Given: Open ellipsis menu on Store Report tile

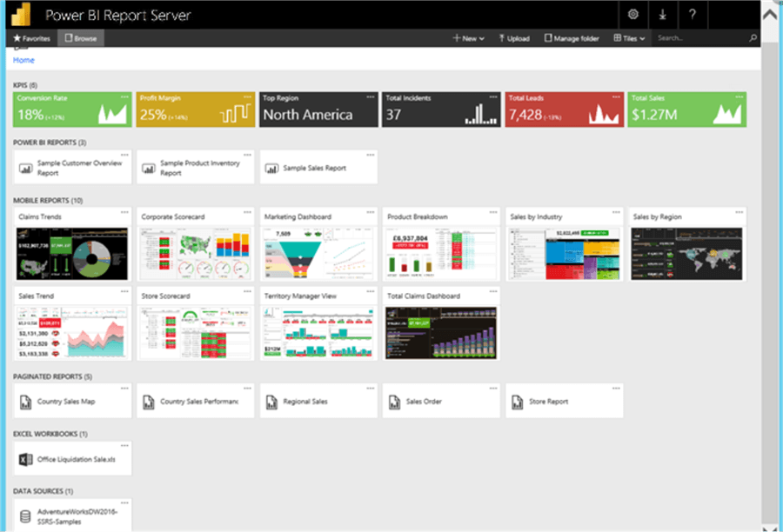Looking at the screenshot, I should pos(616,388).
